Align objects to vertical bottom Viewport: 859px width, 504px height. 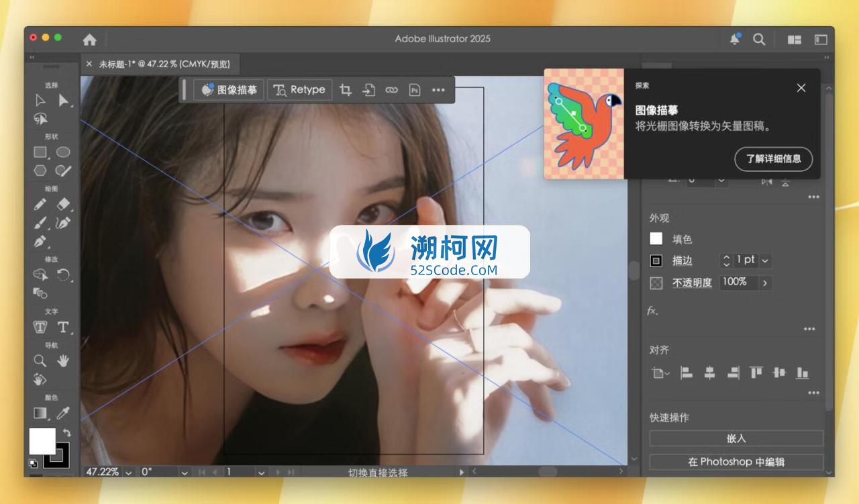click(x=802, y=372)
